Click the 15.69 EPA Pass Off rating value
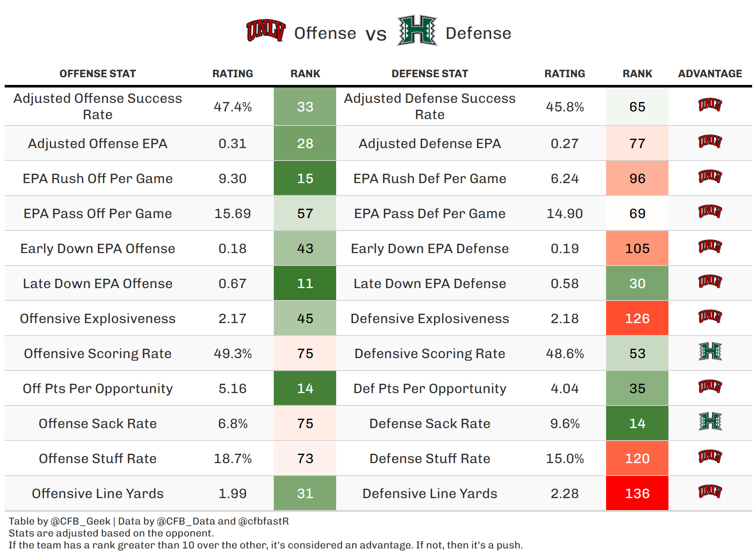Image resolution: width=756 pixels, height=560 pixels. (232, 213)
